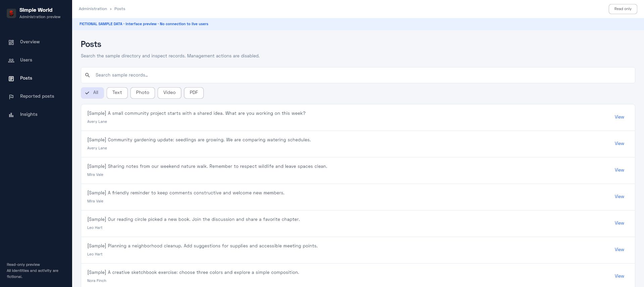
Task: Filter posts by Video type
Action: coord(169,93)
